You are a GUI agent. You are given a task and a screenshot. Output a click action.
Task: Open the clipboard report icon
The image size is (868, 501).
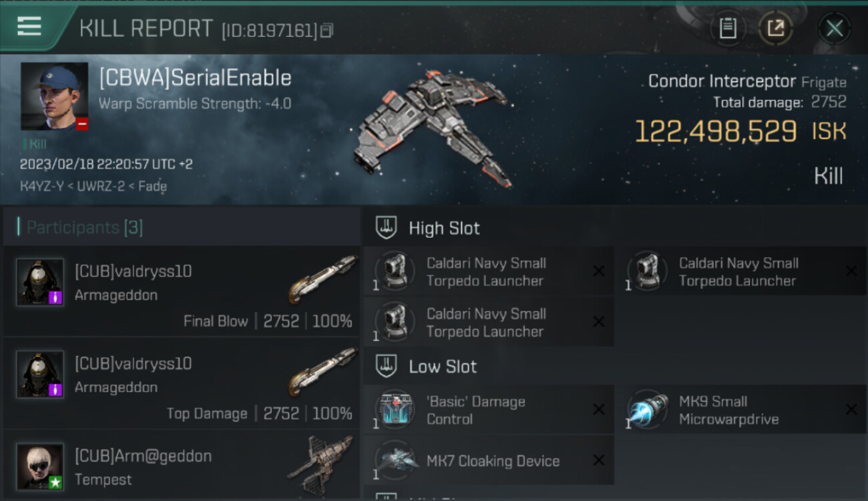728,28
